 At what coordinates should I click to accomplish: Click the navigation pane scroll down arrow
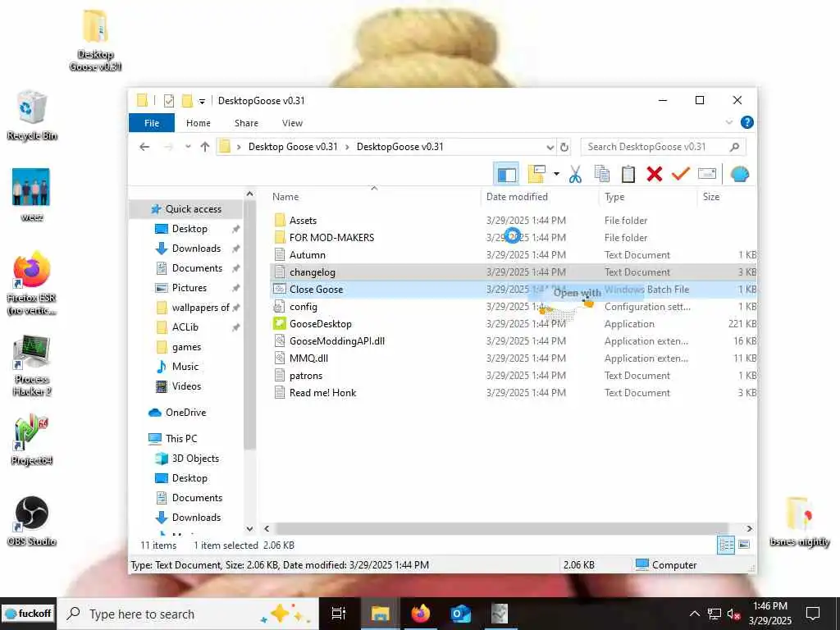(249, 529)
